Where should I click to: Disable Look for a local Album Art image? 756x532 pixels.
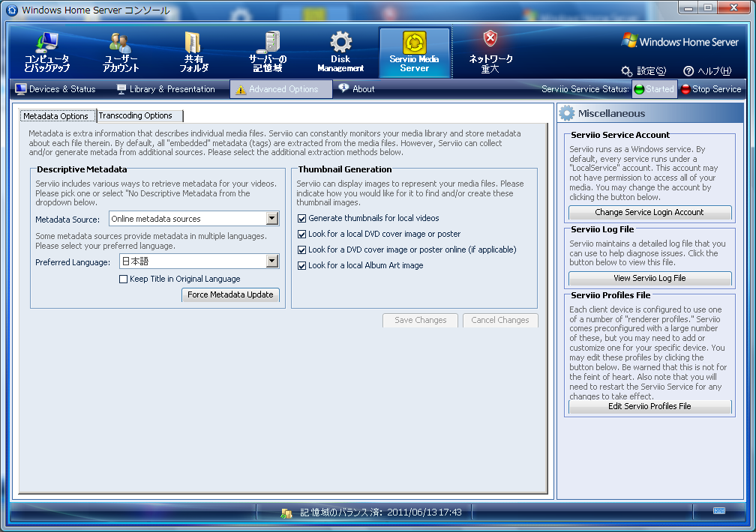point(302,266)
